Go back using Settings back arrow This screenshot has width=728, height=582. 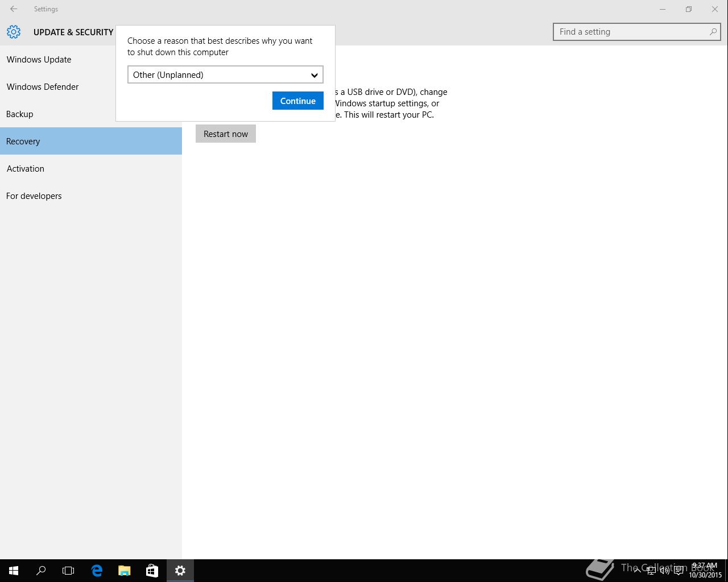pos(14,9)
